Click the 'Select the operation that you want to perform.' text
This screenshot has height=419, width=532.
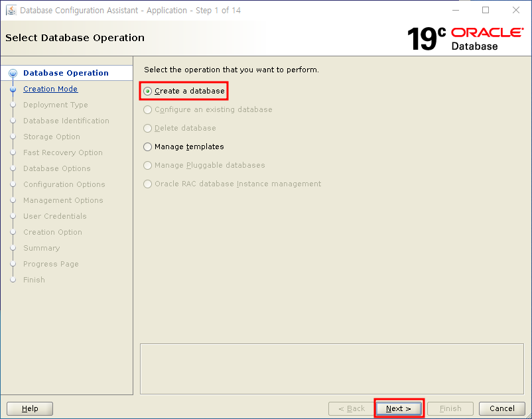pyautogui.click(x=232, y=70)
